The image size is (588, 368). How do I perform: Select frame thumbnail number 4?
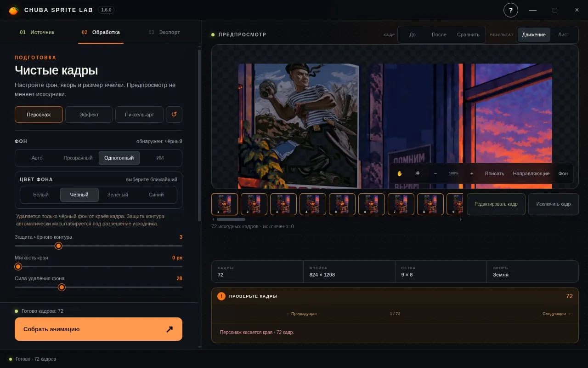(x=313, y=204)
